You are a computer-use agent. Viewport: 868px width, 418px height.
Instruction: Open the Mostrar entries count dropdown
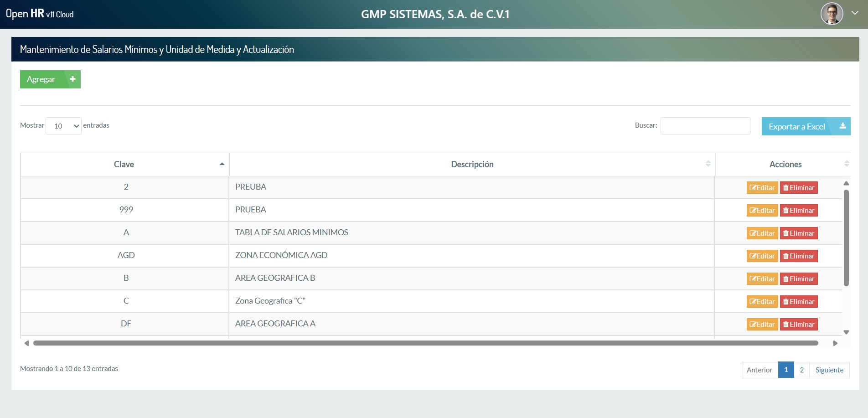64,126
